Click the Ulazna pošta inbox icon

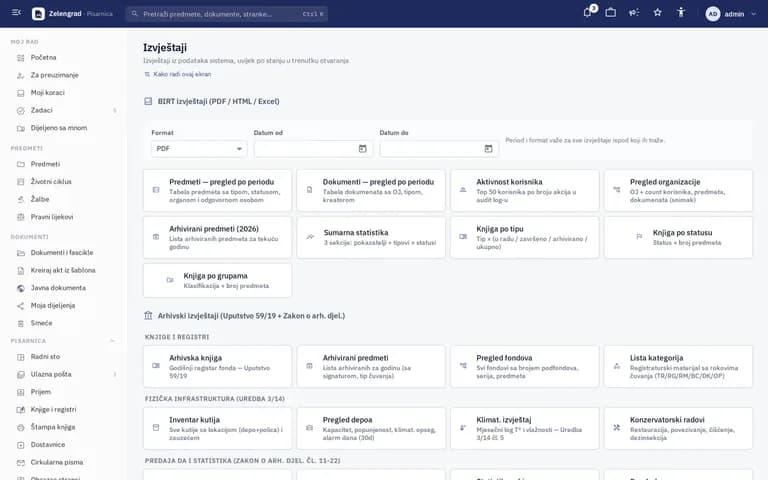pyautogui.click(x=21, y=375)
